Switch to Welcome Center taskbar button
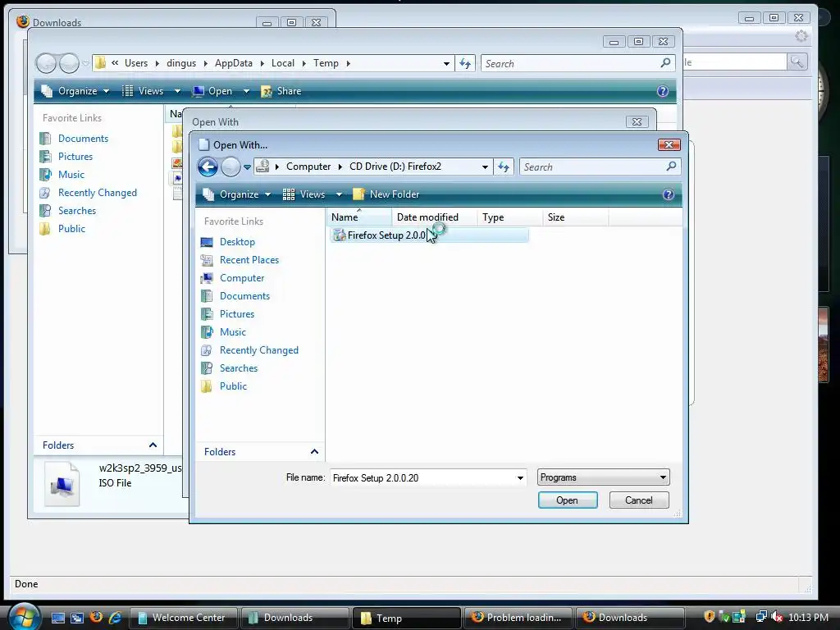The width and height of the screenshot is (840, 630). pos(183,618)
